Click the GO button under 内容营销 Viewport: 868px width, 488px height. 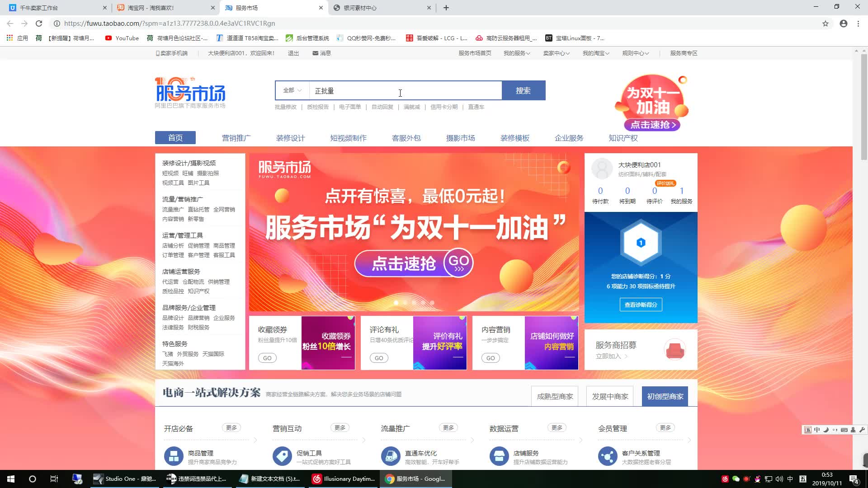(491, 358)
